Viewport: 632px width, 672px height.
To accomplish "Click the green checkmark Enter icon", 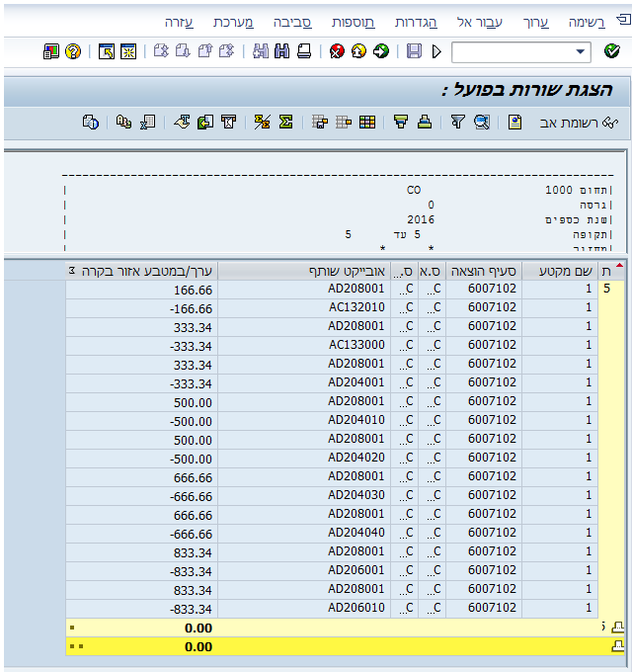I will point(612,51).
